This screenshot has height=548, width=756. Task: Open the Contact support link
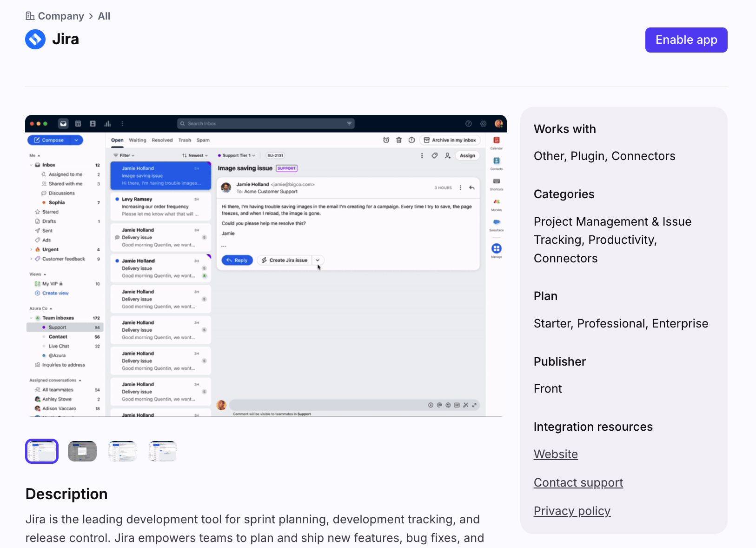578,483
